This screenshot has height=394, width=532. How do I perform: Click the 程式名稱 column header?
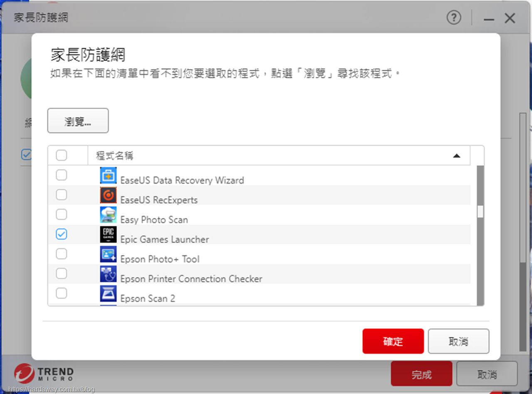click(x=279, y=156)
